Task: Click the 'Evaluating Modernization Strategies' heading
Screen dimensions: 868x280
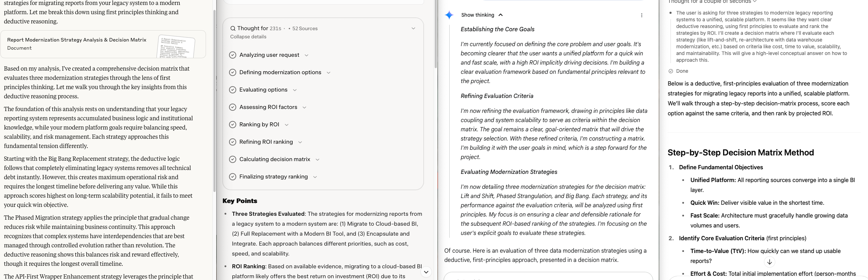Action: pos(509,172)
